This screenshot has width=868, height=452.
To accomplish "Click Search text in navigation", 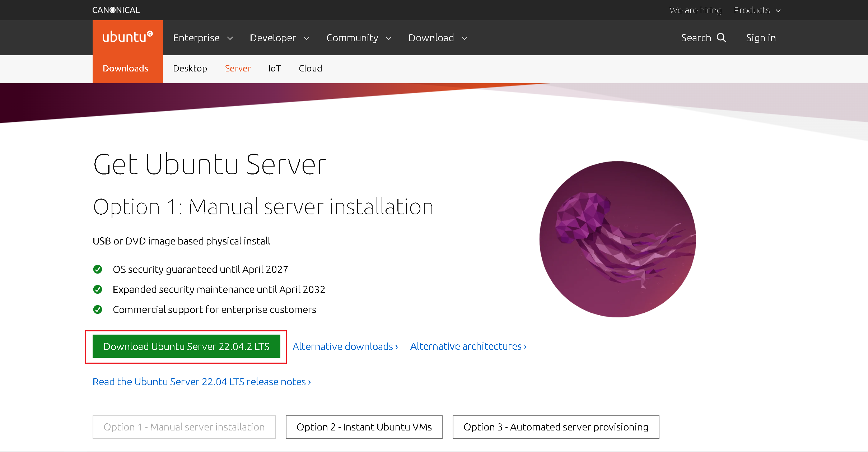I will point(696,38).
